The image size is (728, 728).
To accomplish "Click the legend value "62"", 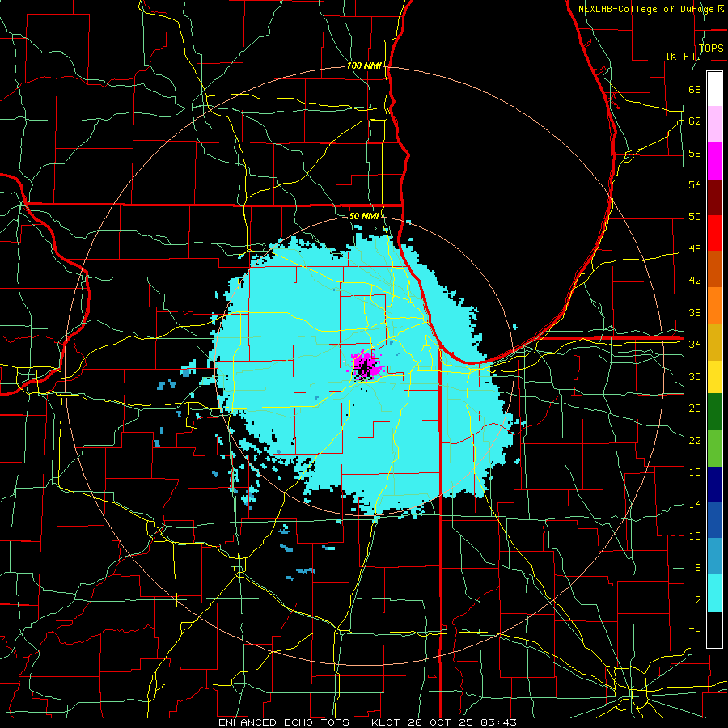I will coord(695,121).
